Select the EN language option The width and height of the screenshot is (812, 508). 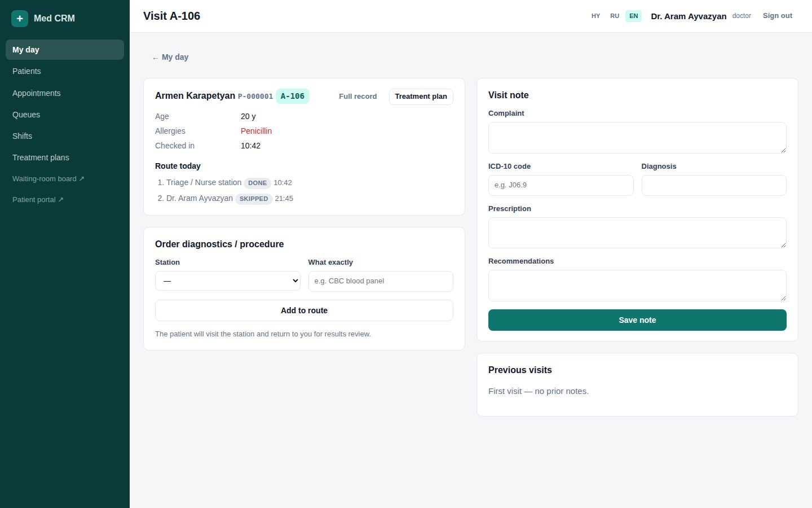click(634, 16)
